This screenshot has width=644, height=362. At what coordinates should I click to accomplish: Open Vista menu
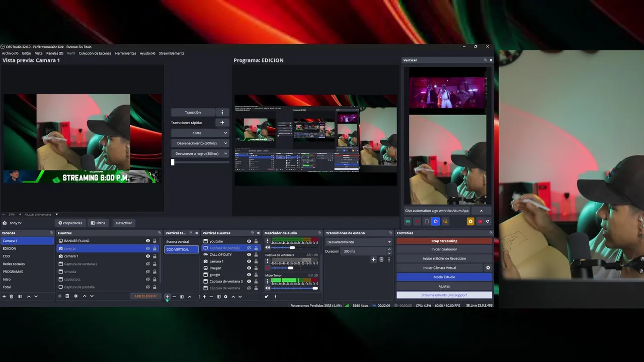pos(39,53)
